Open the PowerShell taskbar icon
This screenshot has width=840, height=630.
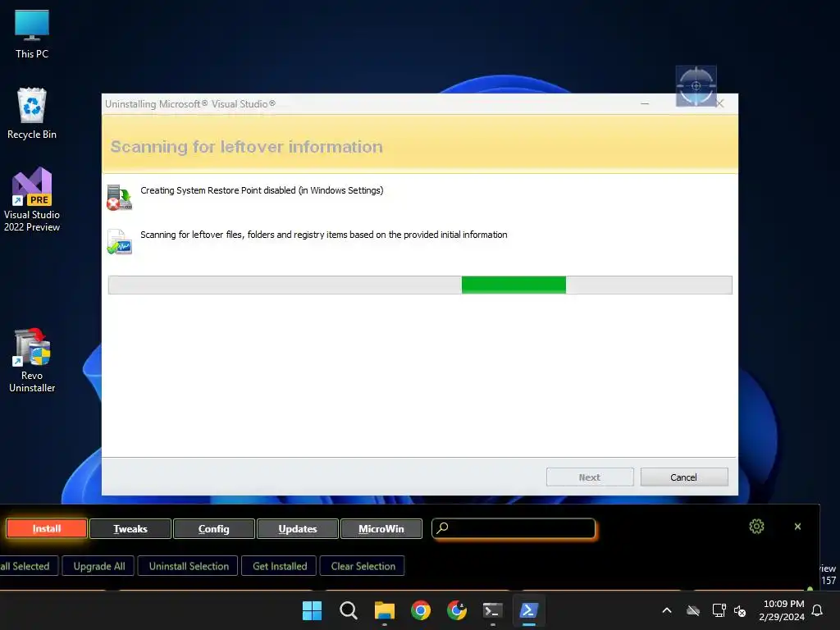coord(529,610)
